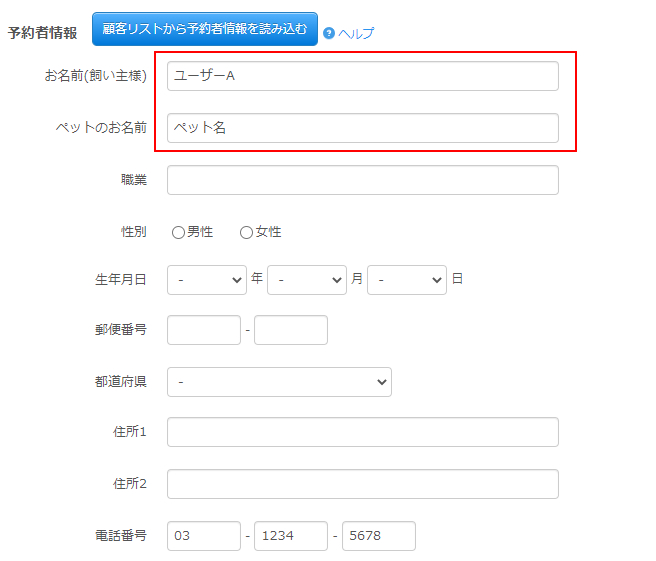Focus the 職業 occupation field
Screen dimensions: 656x561
pos(362,180)
